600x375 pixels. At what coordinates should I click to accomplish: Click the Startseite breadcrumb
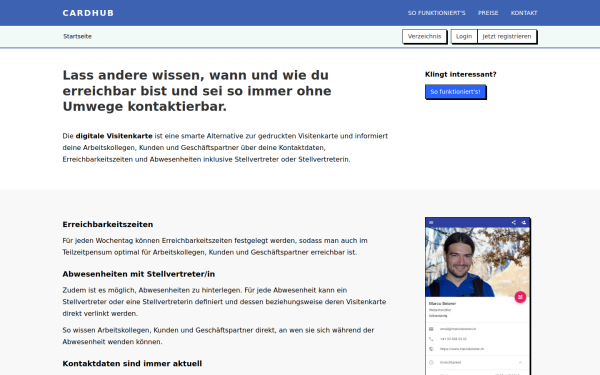[x=77, y=36]
